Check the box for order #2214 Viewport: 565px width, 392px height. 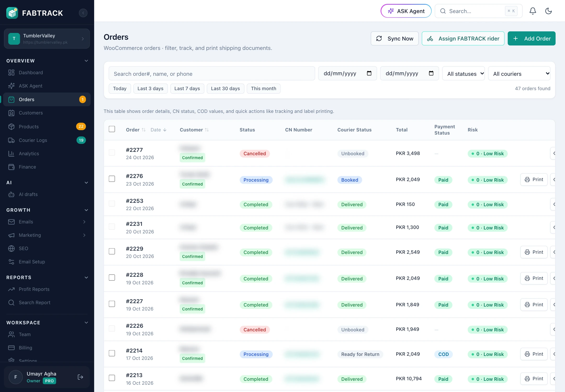112,353
